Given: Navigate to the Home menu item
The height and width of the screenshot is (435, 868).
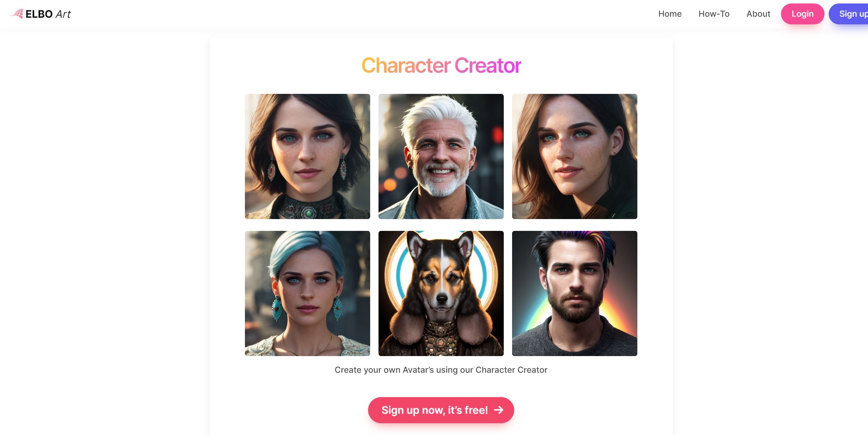Looking at the screenshot, I should click(x=670, y=14).
